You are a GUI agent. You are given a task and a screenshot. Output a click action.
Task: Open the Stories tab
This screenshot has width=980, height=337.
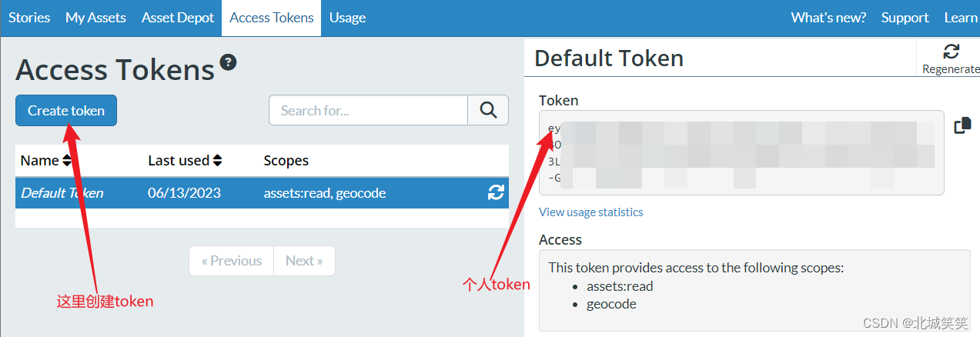(29, 18)
